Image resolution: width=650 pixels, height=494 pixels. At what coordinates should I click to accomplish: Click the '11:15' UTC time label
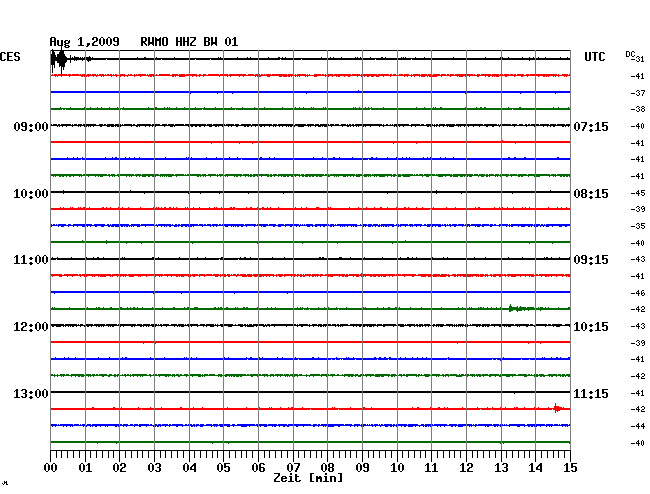click(591, 393)
